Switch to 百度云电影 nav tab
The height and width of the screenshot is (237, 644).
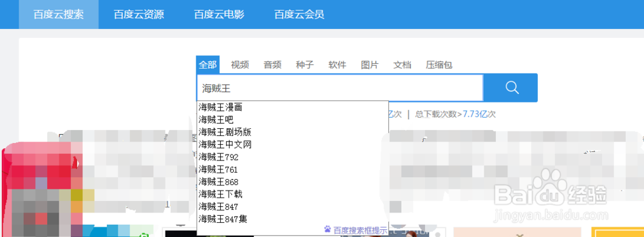click(220, 15)
